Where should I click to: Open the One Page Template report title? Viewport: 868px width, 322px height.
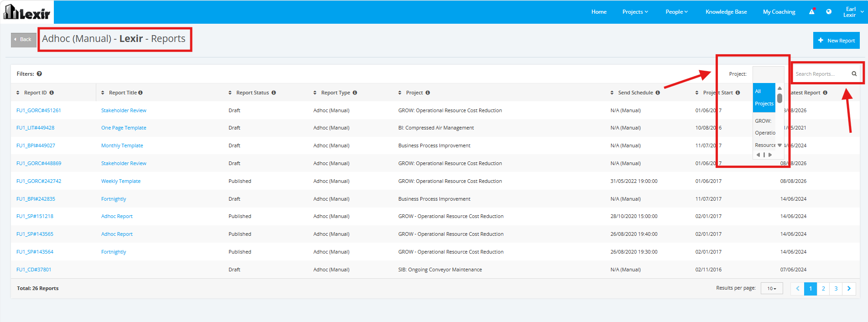[x=124, y=128]
